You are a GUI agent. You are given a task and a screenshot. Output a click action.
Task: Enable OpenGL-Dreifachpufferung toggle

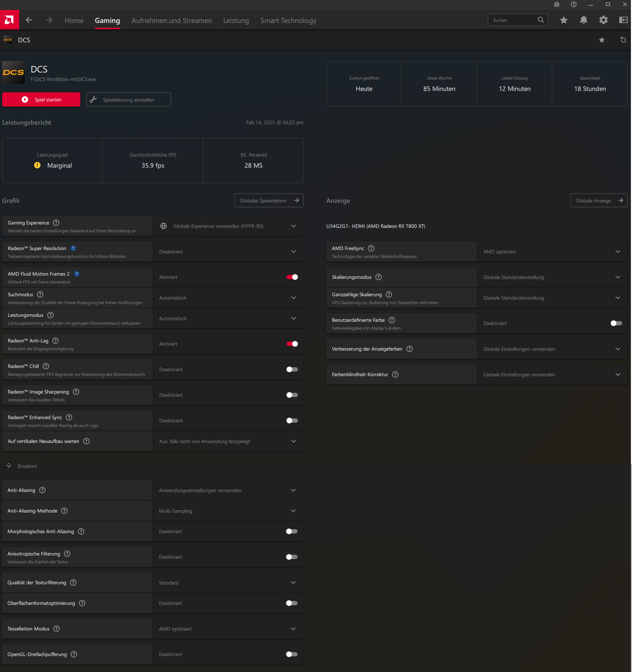pos(292,654)
